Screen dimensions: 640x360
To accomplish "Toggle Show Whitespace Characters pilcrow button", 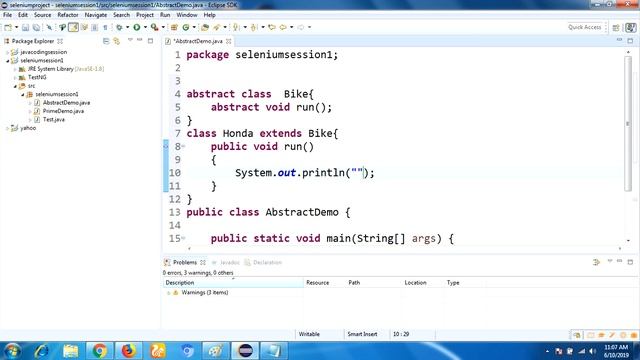I will pyautogui.click(x=105, y=27).
